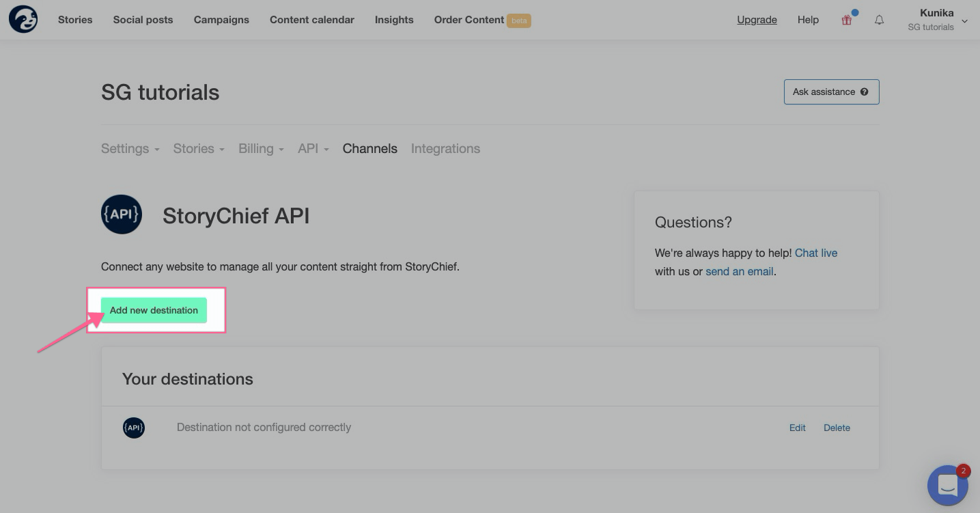Expand the API submenu
Viewport: 980px width, 513px height.
coord(313,148)
